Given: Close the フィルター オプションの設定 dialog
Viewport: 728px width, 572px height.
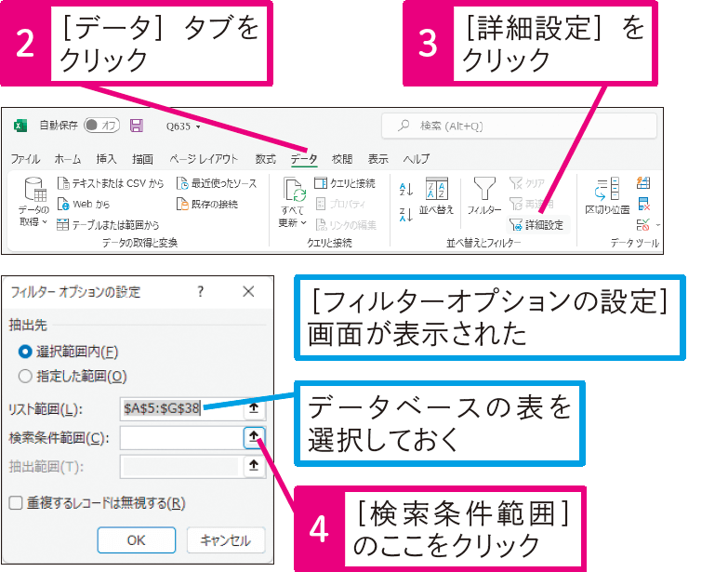Looking at the screenshot, I should pyautogui.click(x=248, y=292).
